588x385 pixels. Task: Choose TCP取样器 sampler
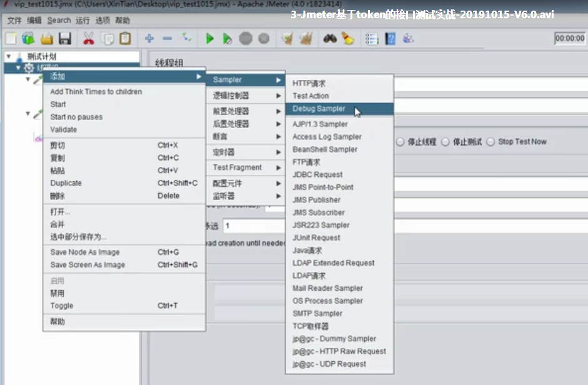click(x=339, y=326)
